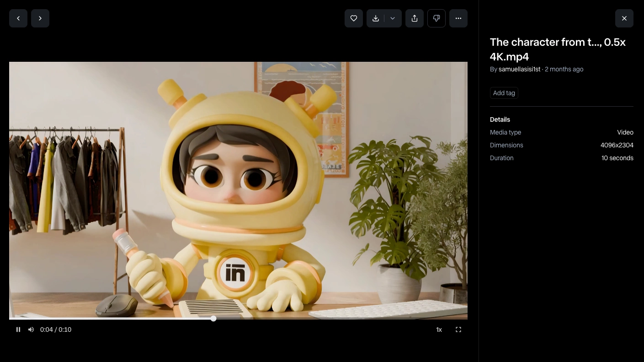
Task: Open the more options ellipsis menu
Action: [458, 18]
